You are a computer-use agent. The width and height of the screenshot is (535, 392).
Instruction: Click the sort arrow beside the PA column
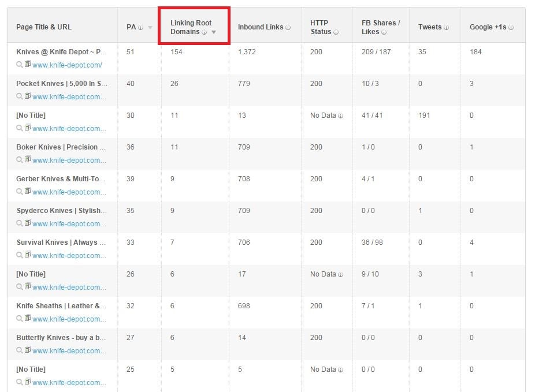tap(150, 28)
